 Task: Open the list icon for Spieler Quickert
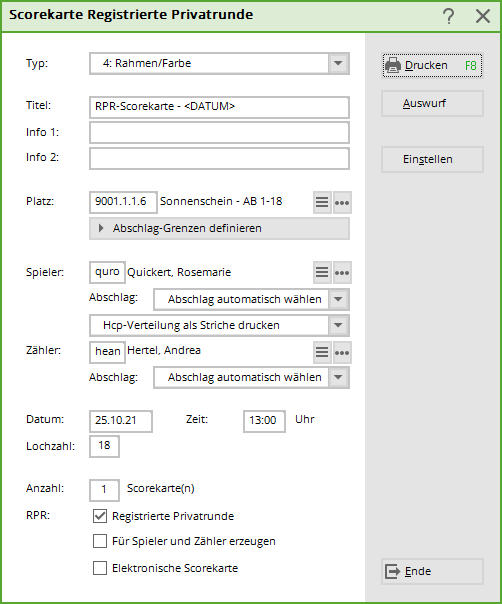(x=322, y=272)
